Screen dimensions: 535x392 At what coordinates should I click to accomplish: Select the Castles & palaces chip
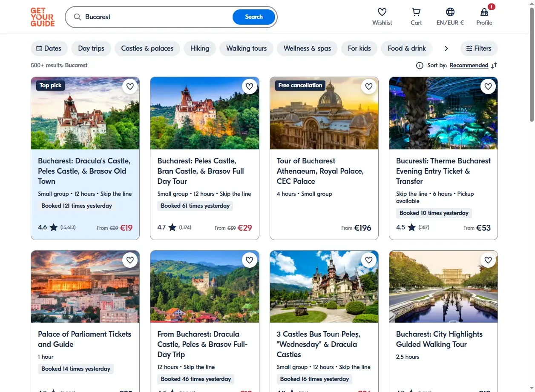[x=147, y=49]
